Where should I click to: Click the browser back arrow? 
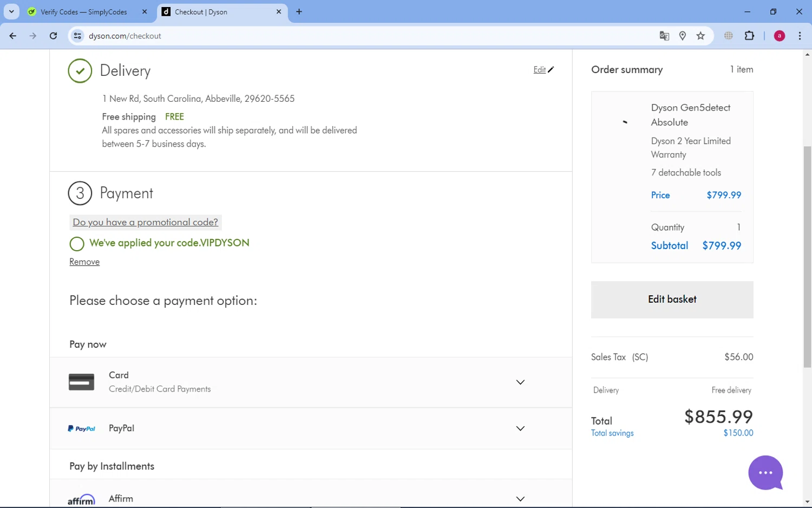pos(13,36)
